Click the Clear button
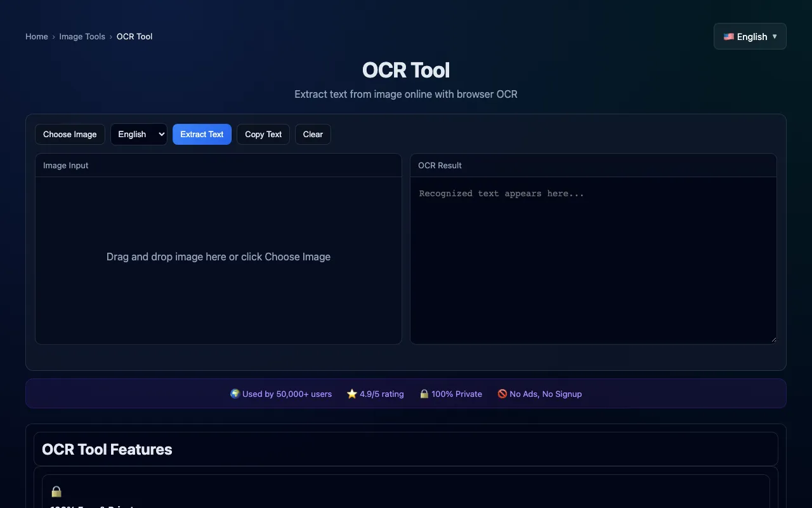The image size is (812, 508). pyautogui.click(x=313, y=134)
